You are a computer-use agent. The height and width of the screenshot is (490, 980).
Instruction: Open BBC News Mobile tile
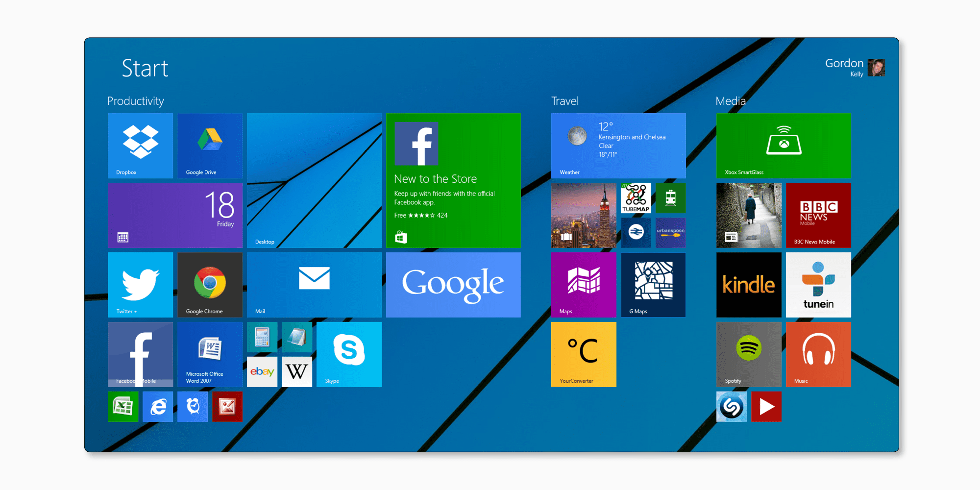click(818, 215)
